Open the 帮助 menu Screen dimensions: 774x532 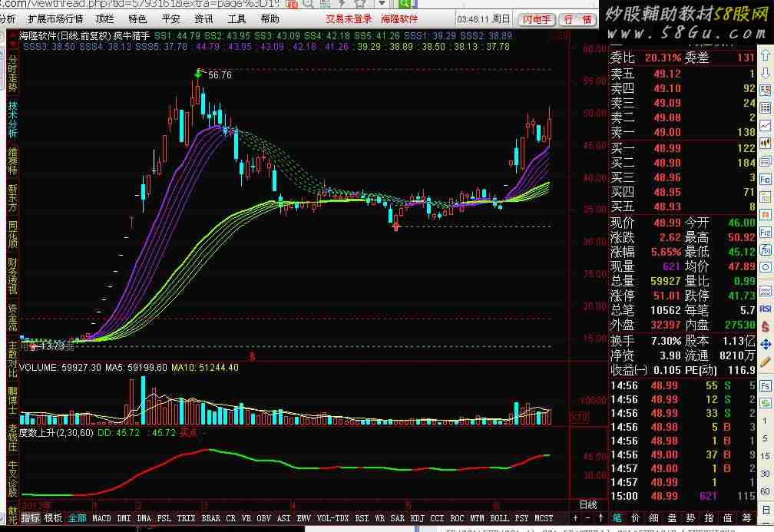point(270,18)
